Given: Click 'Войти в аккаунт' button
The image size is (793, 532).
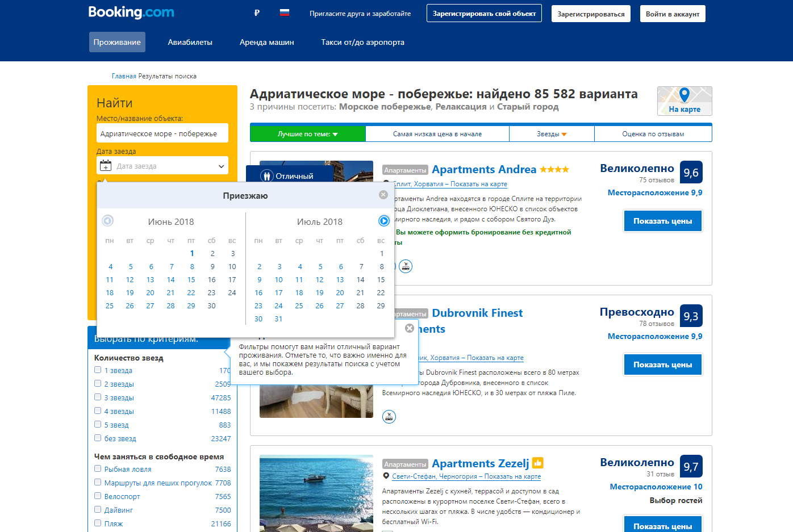Looking at the screenshot, I should pos(673,14).
